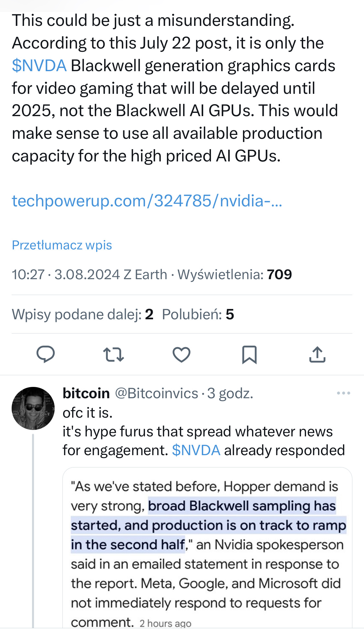This screenshot has height=636, width=364.
Task: Open the three-dot menu on bitcoin's reply
Action: 343,393
